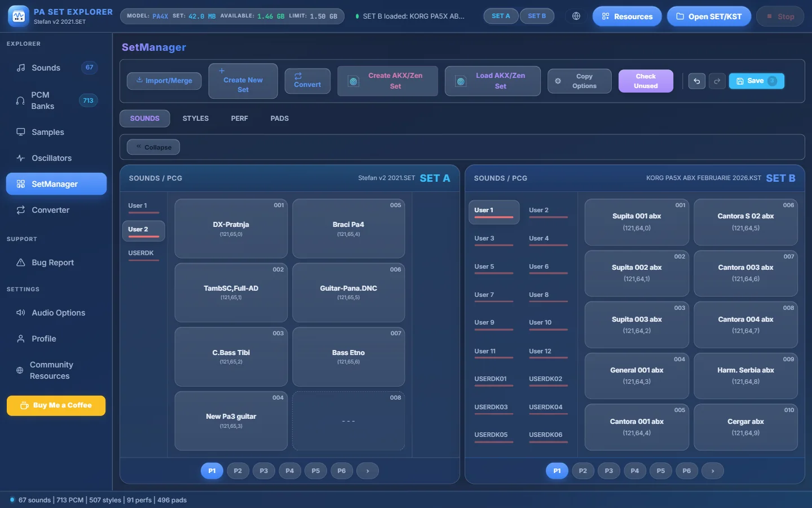Click the Create AKX/Zen Set button

pyautogui.click(x=387, y=81)
